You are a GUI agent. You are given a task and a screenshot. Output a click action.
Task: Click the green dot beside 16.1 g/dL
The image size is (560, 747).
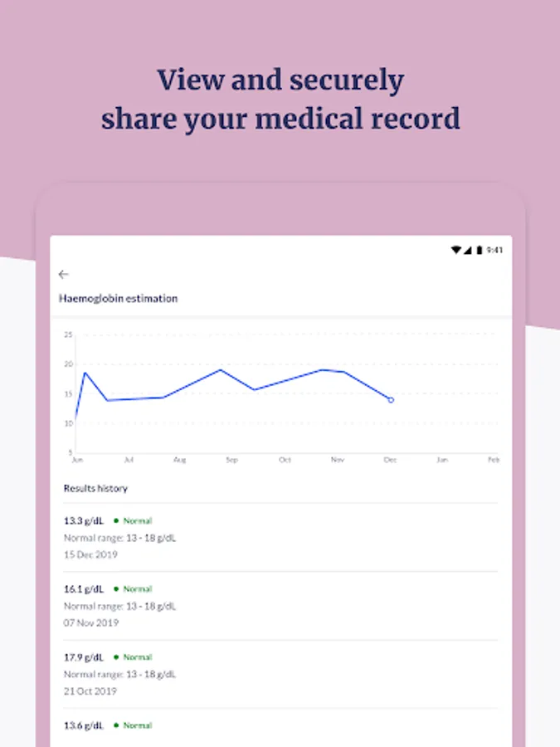point(116,589)
